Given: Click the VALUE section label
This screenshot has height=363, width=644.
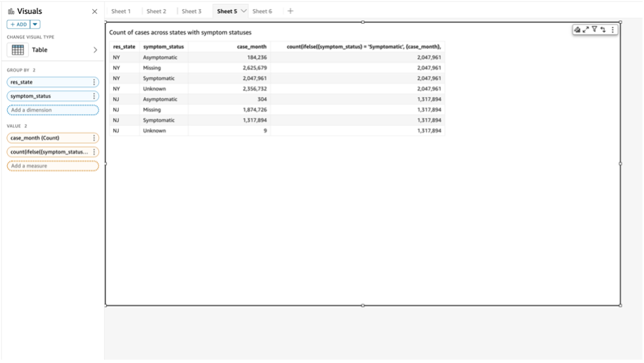Looking at the screenshot, I should [16, 126].
